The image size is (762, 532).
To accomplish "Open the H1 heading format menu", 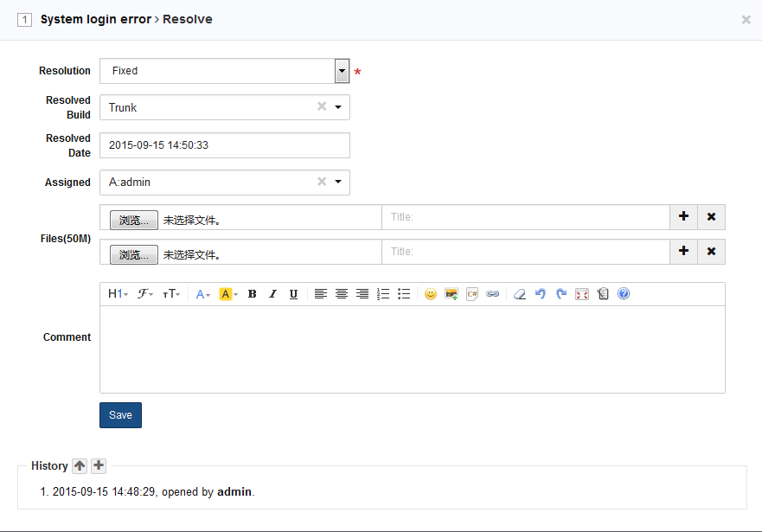I will click(118, 294).
